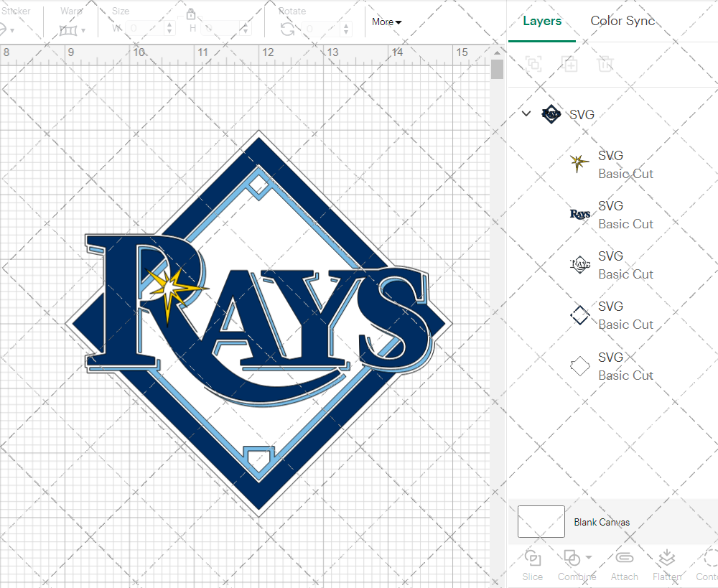Open the More dropdown menu

[x=386, y=22]
